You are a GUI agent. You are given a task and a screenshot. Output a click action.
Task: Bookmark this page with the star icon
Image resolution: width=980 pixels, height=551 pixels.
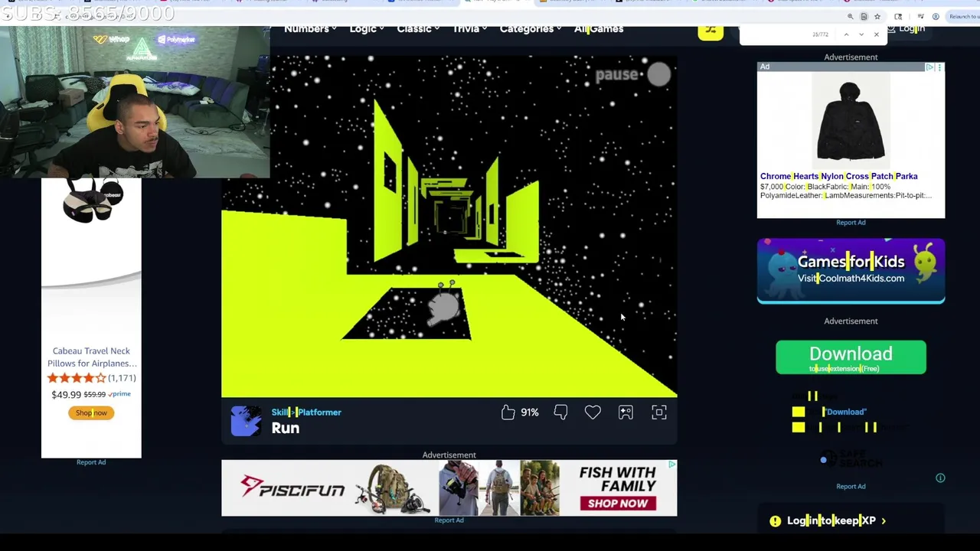point(877,16)
